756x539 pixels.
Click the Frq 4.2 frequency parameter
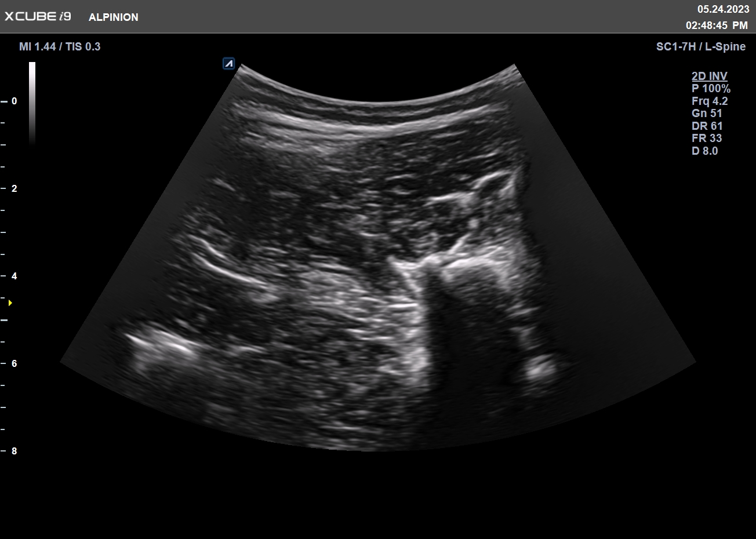710,101
